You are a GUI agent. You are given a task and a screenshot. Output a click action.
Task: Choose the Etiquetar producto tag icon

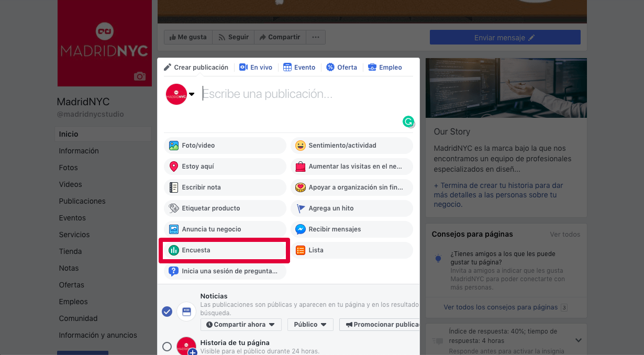174,208
